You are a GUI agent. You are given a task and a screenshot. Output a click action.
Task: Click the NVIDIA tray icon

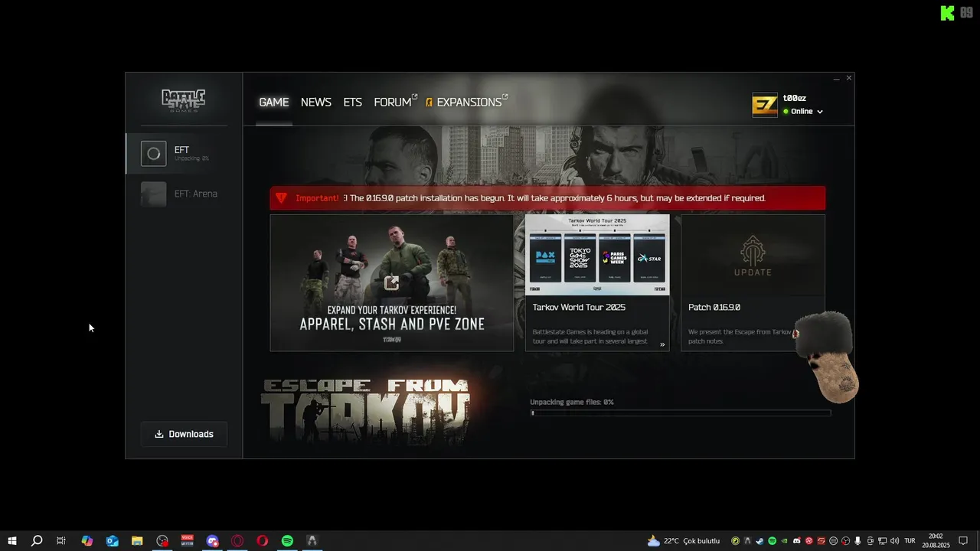point(784,541)
